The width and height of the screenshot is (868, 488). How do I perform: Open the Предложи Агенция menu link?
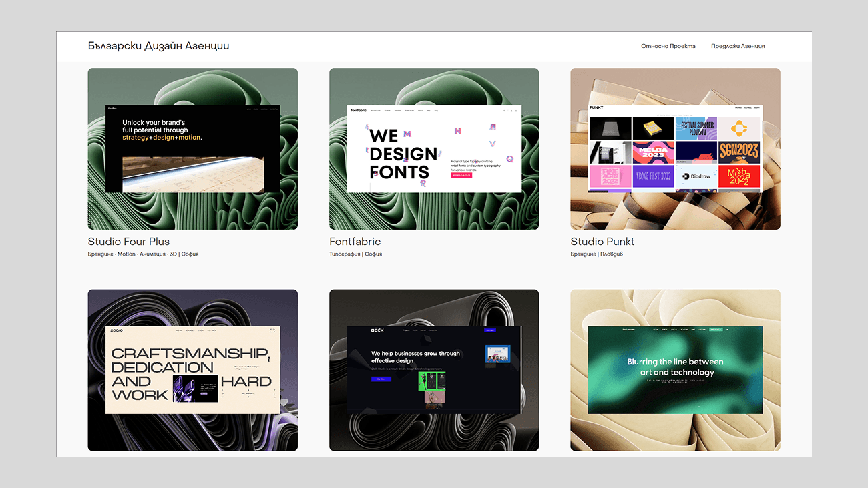coord(737,47)
